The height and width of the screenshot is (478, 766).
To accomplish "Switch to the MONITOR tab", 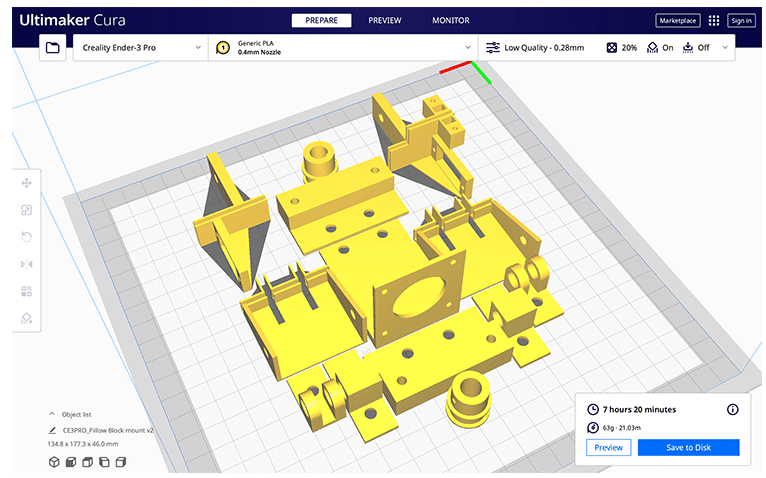I will pyautogui.click(x=450, y=21).
